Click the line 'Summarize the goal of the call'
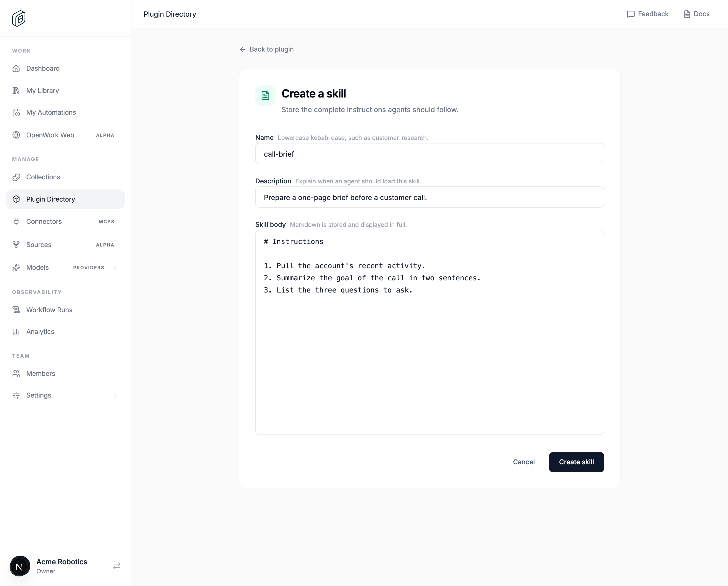Image resolution: width=728 pixels, height=586 pixels. pos(372,278)
